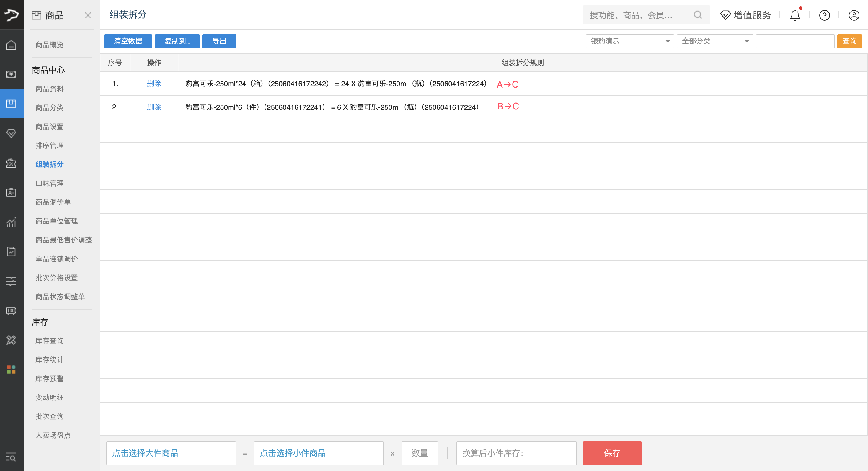The image size is (868, 471).
Task: Open the home icon in sidebar
Action: (12, 45)
